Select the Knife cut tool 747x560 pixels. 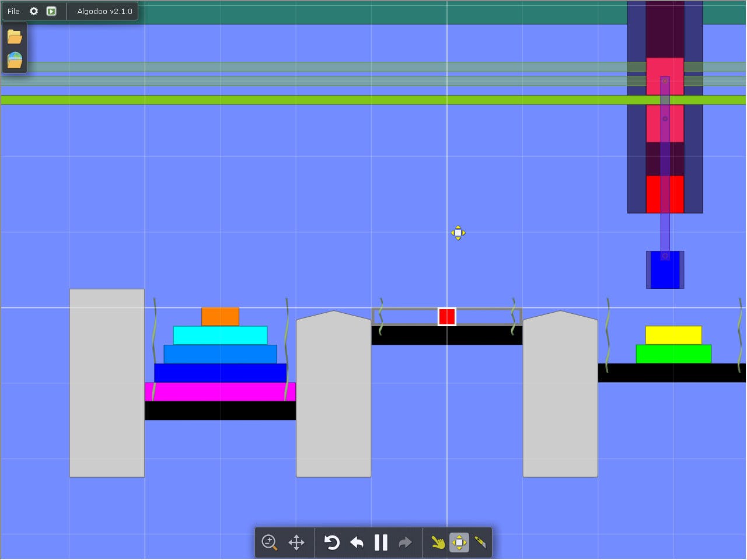480,542
